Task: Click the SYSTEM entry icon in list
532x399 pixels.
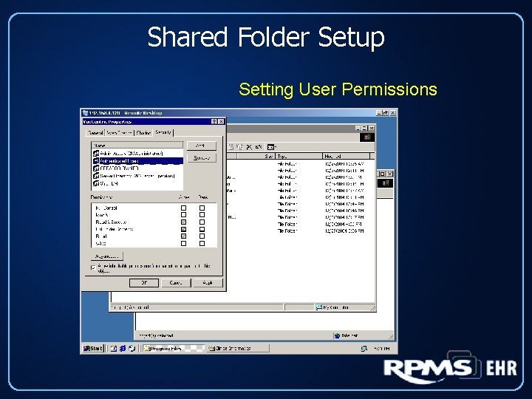Action: coord(96,183)
